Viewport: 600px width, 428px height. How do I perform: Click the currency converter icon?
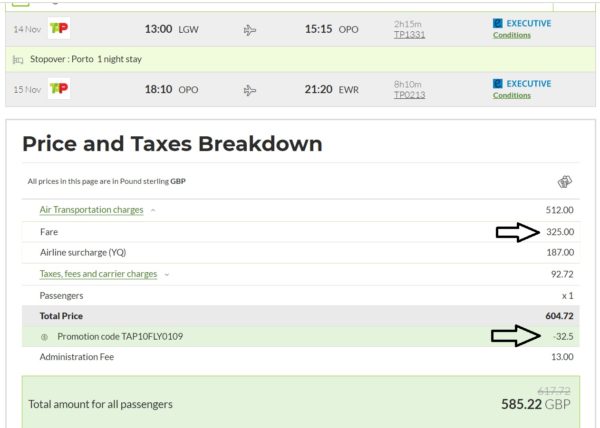(564, 182)
